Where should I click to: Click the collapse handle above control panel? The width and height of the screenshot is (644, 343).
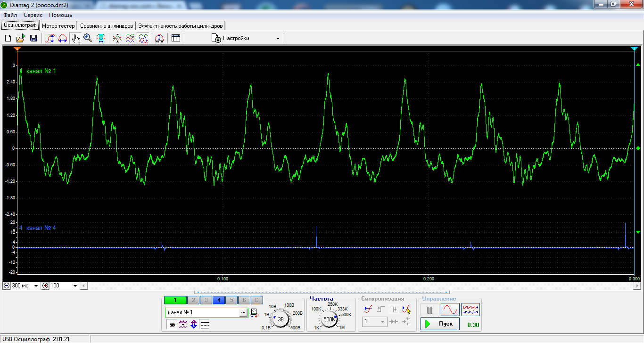[x=322, y=292]
